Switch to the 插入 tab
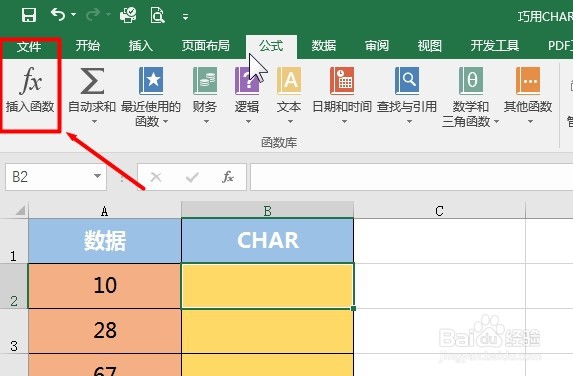This screenshot has width=573, height=376. pyautogui.click(x=141, y=46)
